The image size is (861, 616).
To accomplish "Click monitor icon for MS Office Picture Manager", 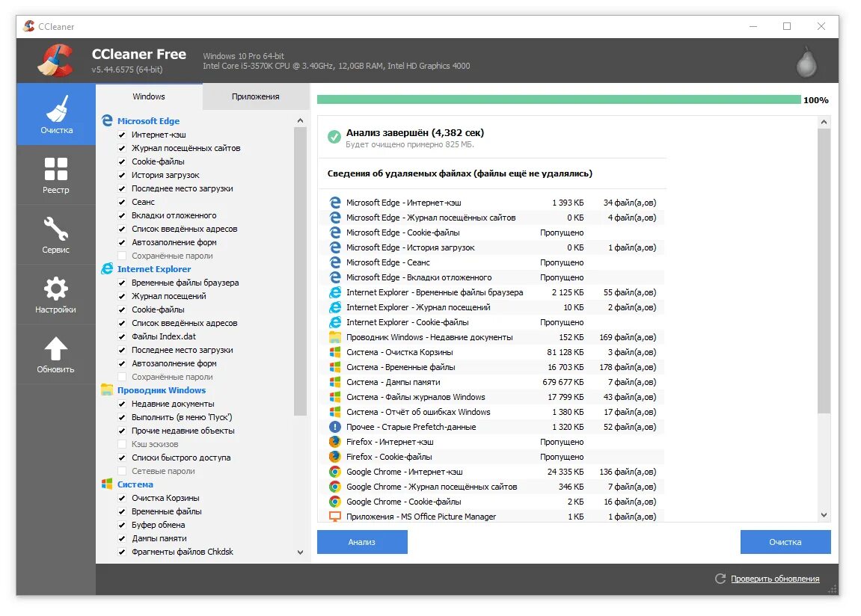I will [x=335, y=517].
